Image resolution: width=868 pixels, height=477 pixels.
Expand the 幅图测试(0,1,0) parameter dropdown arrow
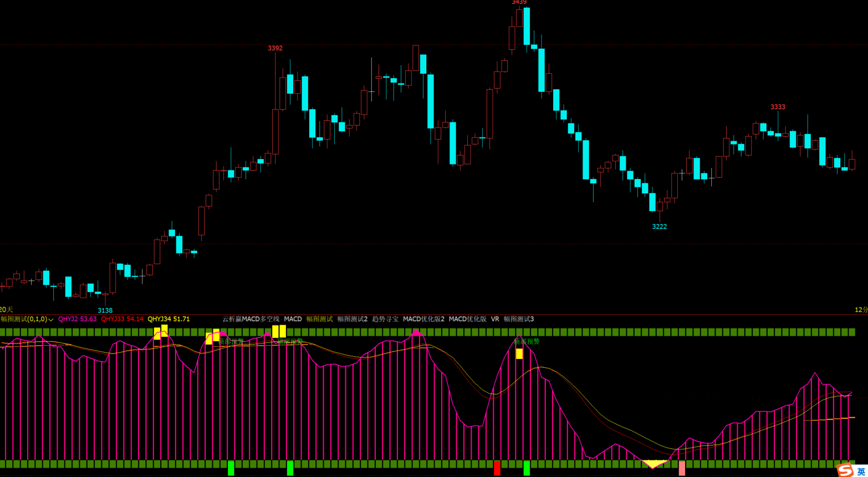pos(51,320)
